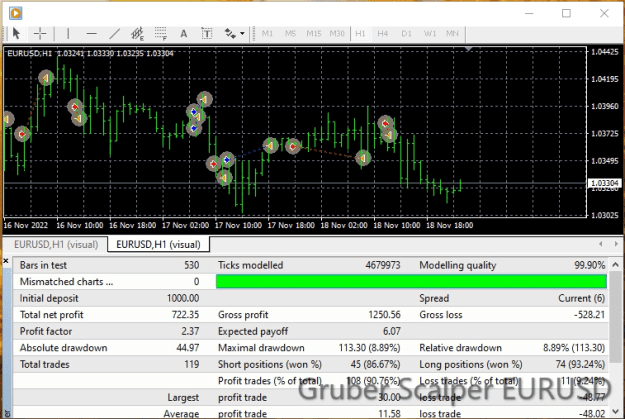This screenshot has width=625, height=419.
Task: Click the 17 Nov 10:00 time axis label
Action: tap(238, 225)
